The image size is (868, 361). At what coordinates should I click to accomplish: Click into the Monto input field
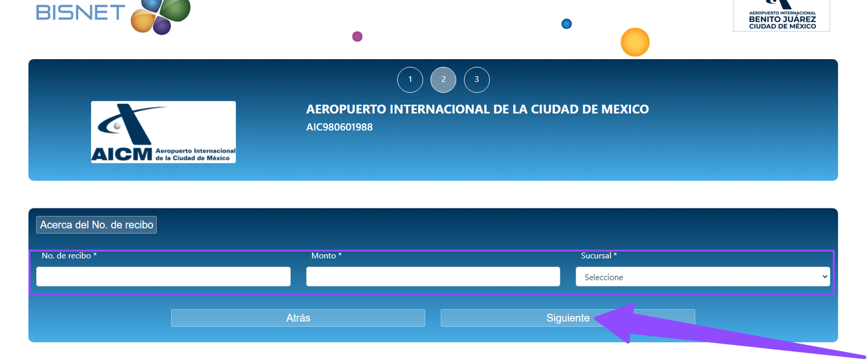pos(433,276)
